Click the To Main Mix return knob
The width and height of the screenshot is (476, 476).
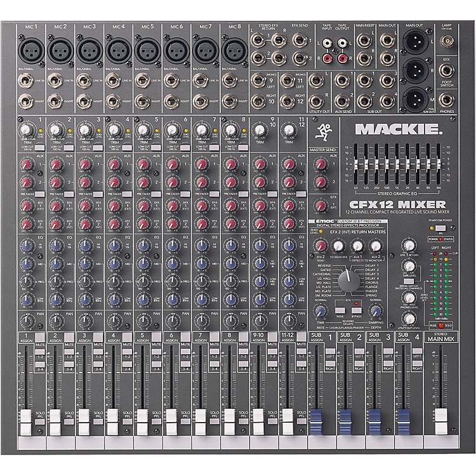338,246
